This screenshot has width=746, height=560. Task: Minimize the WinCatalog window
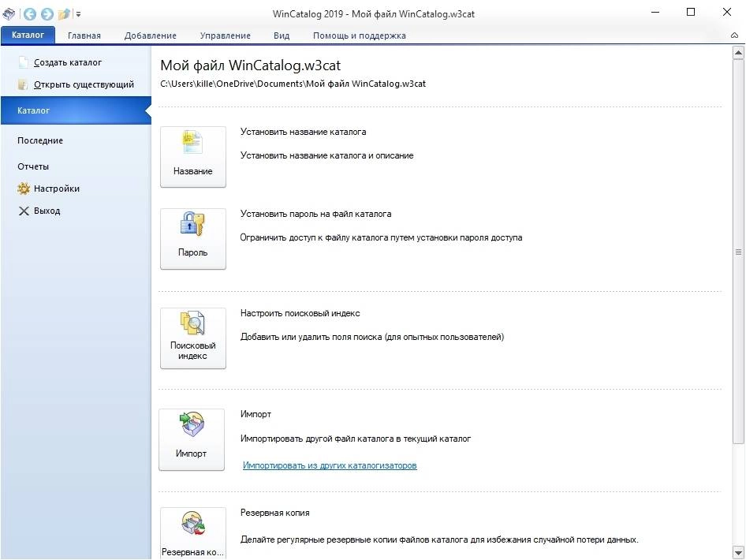point(655,13)
